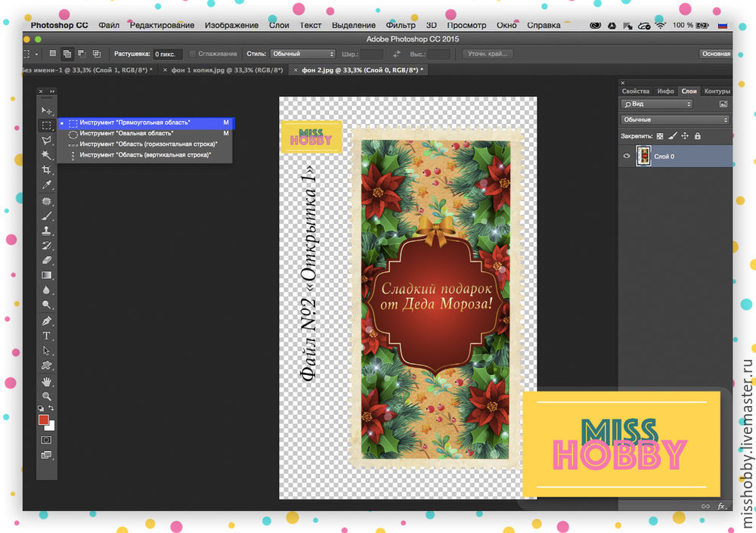Screen dimensions: 756x533
Task: Open the layer filter Вид dropdown
Action: 656,104
